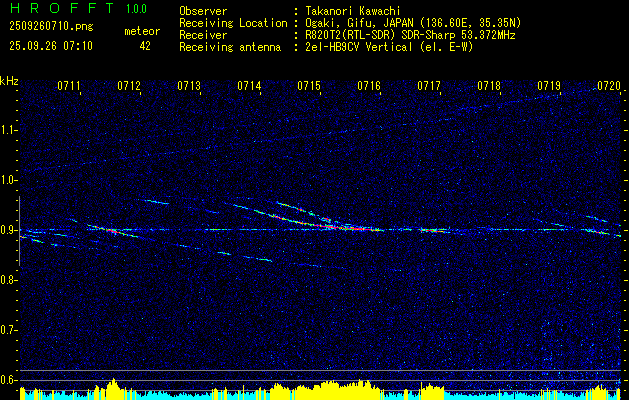
Task: Click the Observer field label
Action: (x=203, y=11)
